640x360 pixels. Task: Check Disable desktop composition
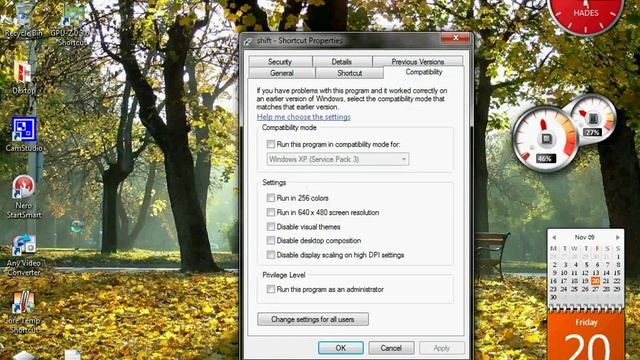(271, 240)
